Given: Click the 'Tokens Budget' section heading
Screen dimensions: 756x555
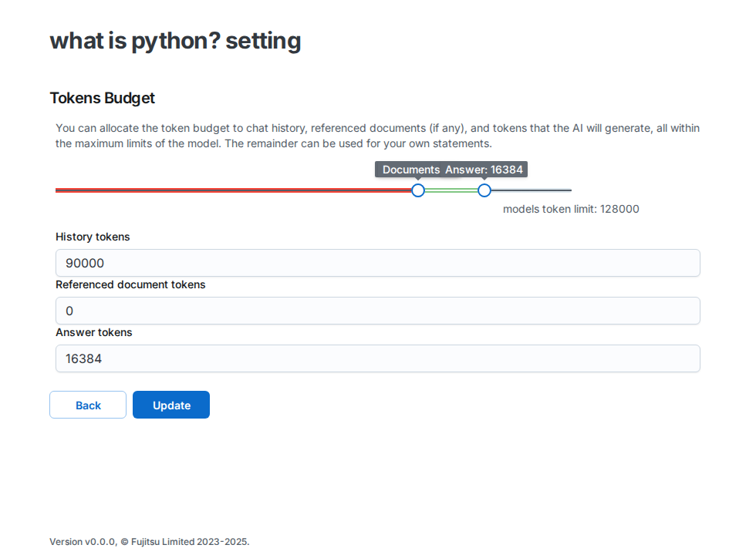Looking at the screenshot, I should point(102,98).
